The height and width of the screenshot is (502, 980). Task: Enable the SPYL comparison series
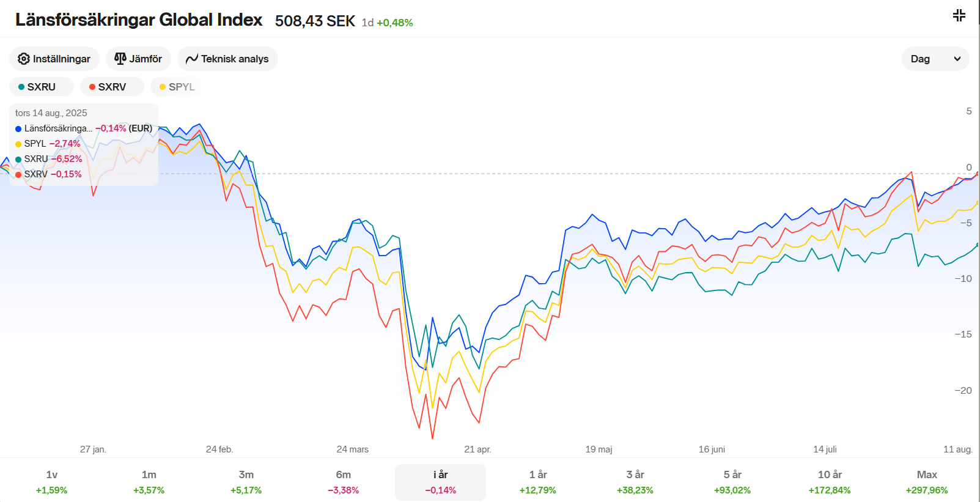(177, 87)
